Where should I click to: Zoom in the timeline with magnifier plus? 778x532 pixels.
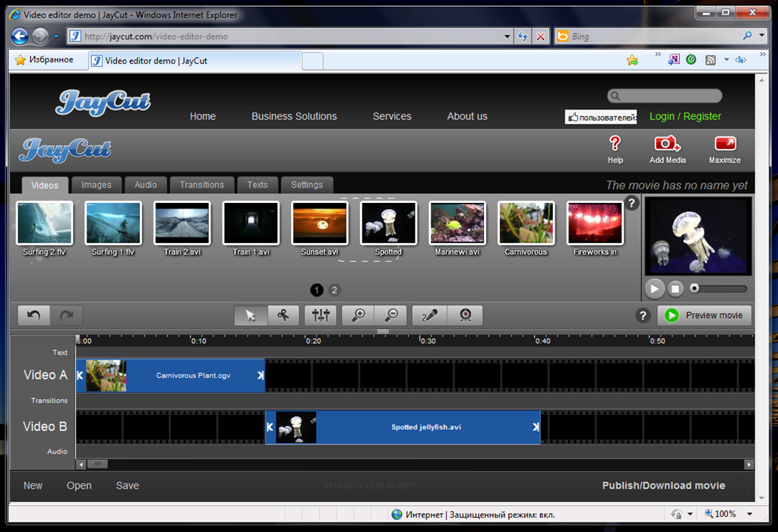[x=359, y=315]
